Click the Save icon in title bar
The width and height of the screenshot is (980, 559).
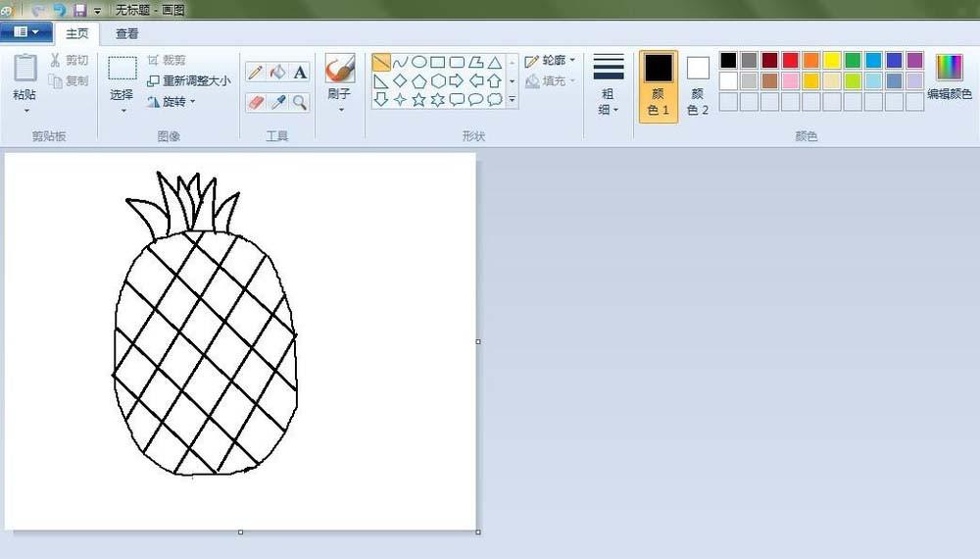click(x=80, y=10)
